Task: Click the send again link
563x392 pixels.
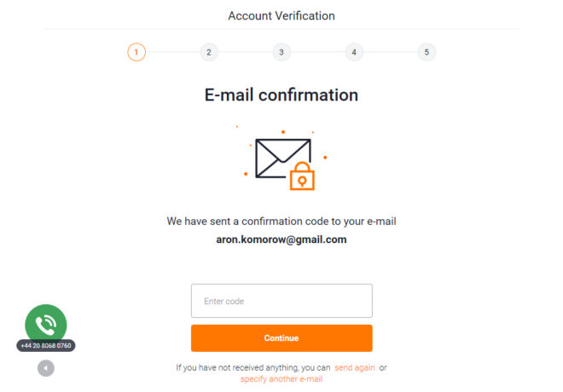Action: [x=354, y=367]
